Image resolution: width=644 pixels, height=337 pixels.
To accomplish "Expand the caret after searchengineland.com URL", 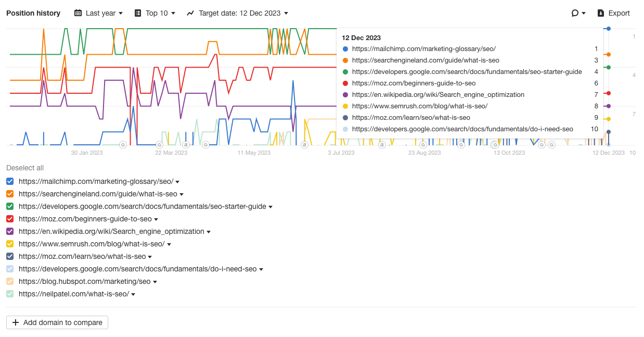I will pyautogui.click(x=182, y=194).
